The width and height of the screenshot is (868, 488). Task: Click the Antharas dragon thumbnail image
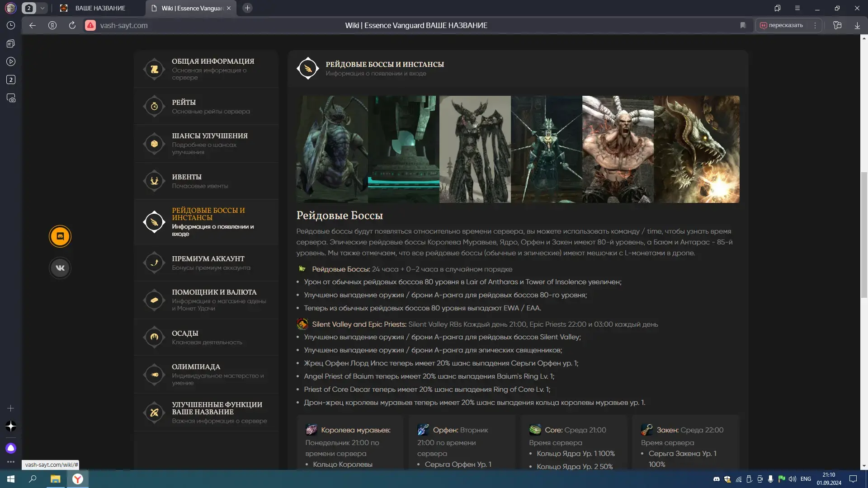697,149
